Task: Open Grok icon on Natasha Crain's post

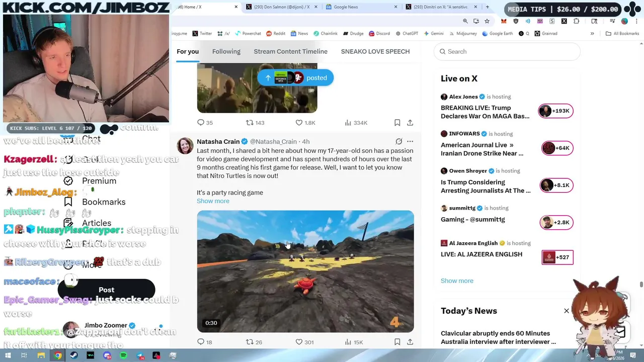Action: (x=398, y=142)
